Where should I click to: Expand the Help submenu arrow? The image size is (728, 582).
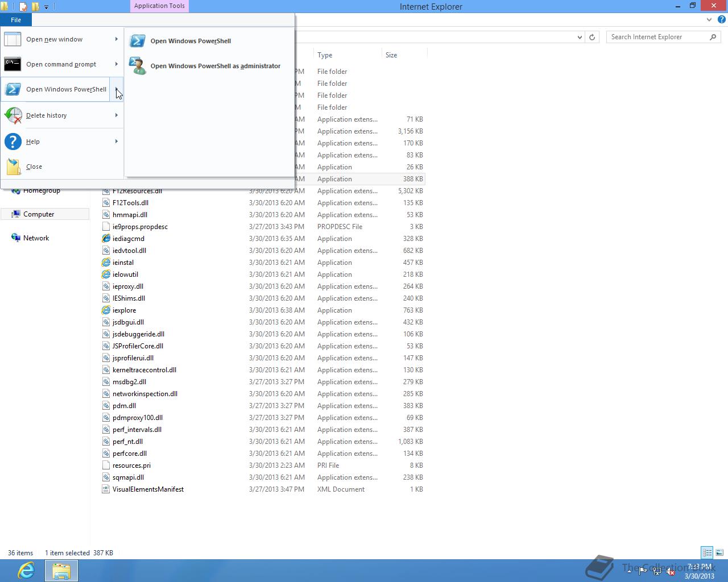pos(117,142)
